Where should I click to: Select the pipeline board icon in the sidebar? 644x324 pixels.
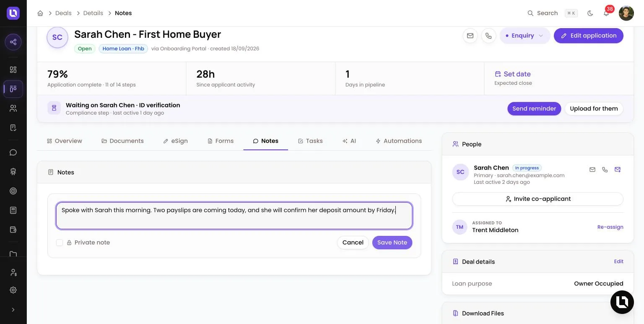click(x=13, y=89)
